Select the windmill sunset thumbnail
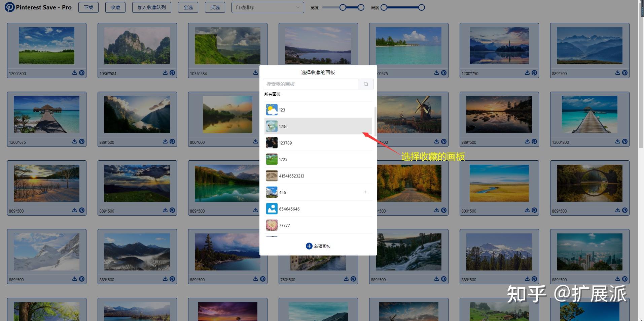 tap(408, 115)
